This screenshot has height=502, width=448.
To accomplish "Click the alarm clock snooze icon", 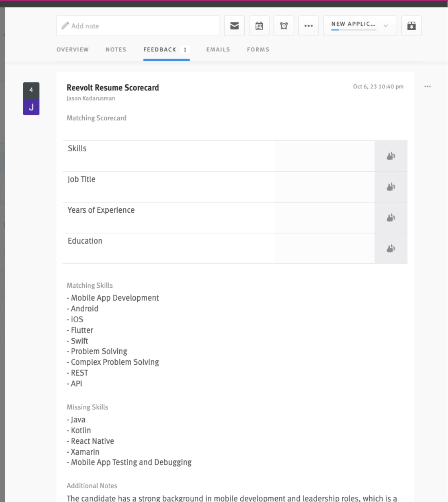I will tap(284, 26).
